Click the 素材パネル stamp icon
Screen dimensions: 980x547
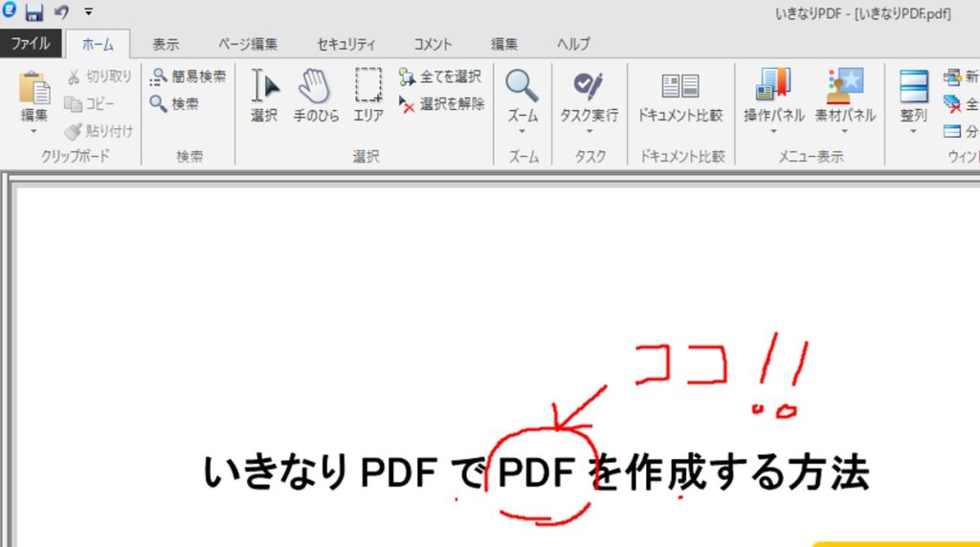pyautogui.click(x=845, y=85)
